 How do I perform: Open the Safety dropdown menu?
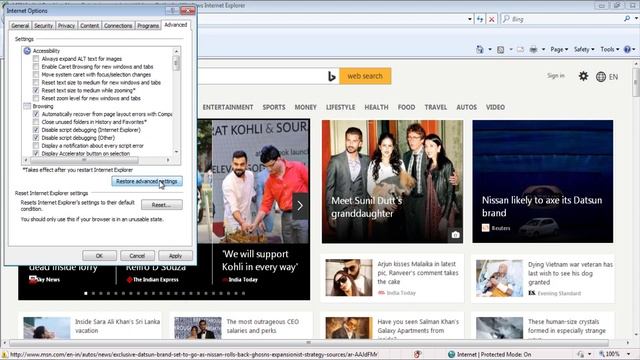[x=584, y=49]
